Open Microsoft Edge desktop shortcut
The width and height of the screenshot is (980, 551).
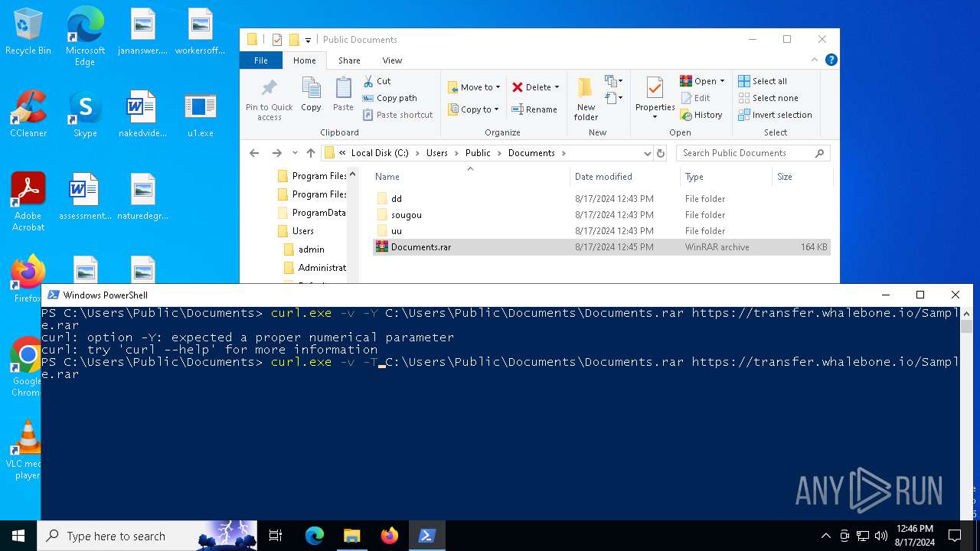(85, 37)
